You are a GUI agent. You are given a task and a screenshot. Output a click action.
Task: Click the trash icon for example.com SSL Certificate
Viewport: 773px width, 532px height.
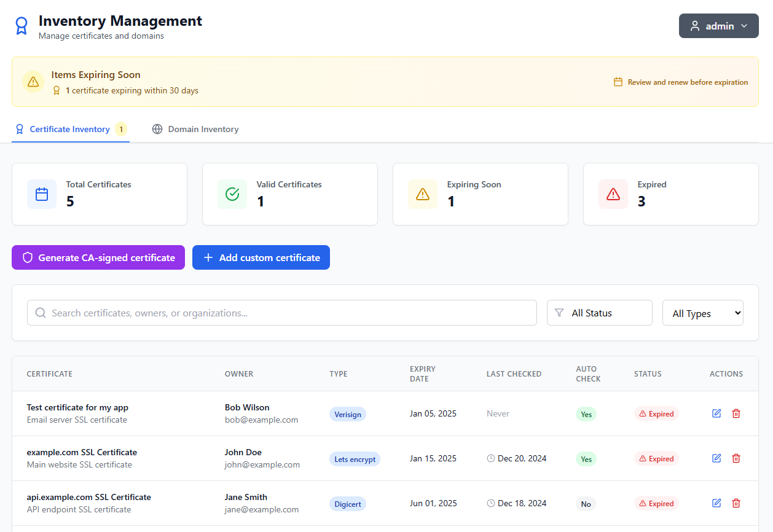(736, 458)
